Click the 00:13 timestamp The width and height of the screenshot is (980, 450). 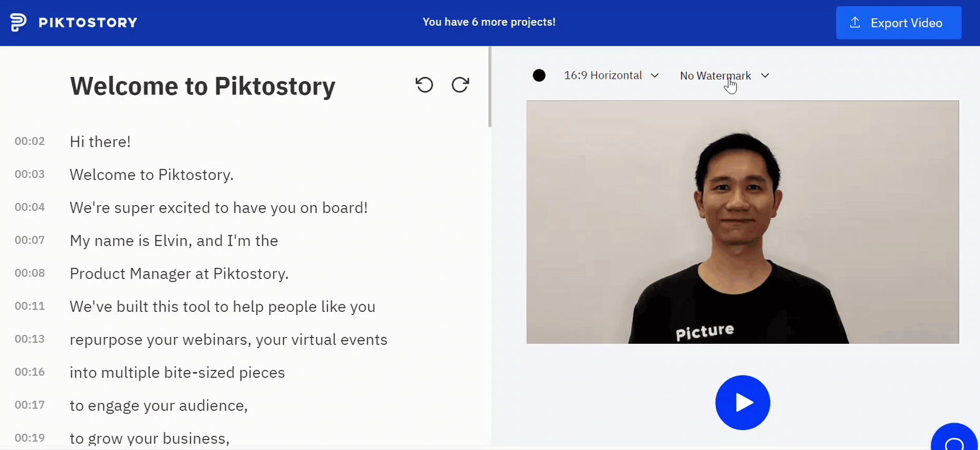point(30,339)
